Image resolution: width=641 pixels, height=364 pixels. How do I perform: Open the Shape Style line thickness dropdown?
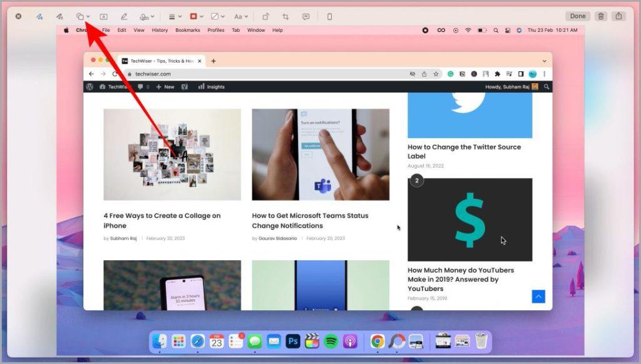[175, 17]
